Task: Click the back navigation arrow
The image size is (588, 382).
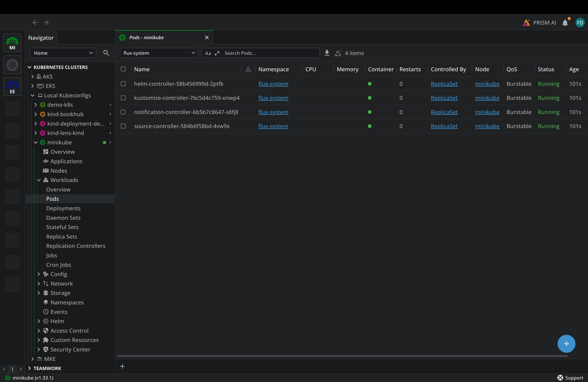Action: coord(35,23)
